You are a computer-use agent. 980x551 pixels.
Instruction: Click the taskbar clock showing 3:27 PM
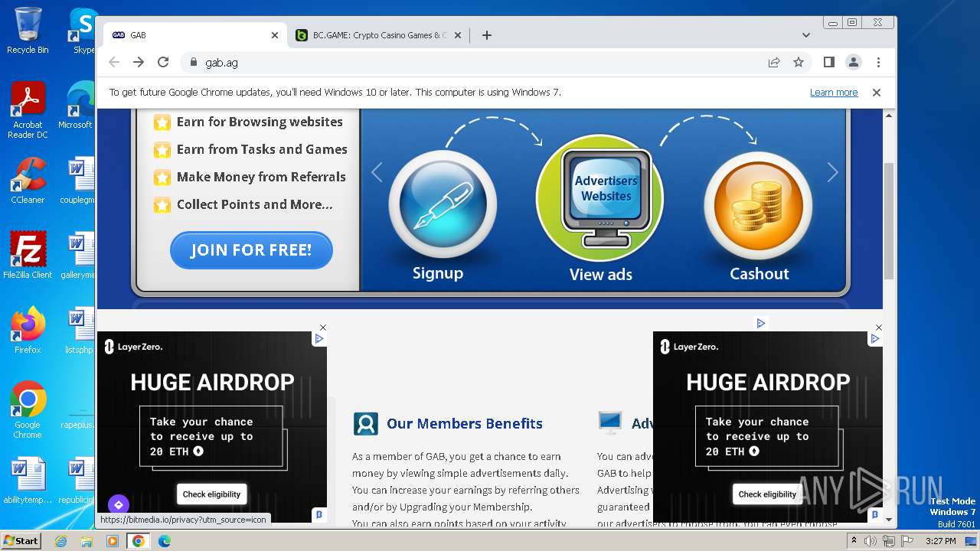coord(940,541)
